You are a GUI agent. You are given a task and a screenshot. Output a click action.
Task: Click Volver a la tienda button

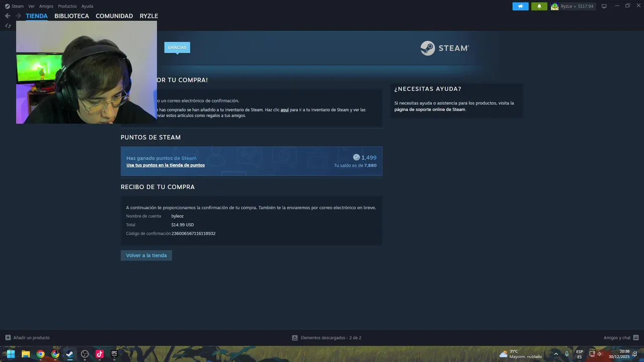pos(146,255)
